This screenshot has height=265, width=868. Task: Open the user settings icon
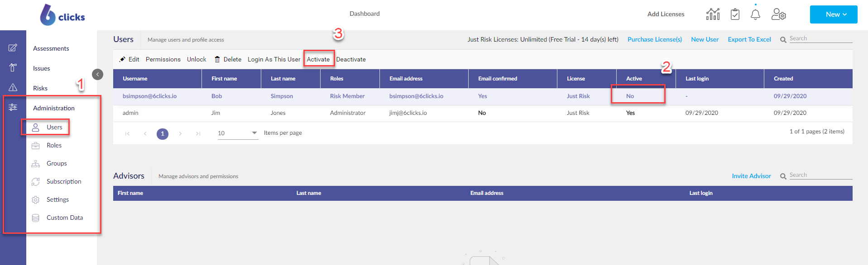778,14
